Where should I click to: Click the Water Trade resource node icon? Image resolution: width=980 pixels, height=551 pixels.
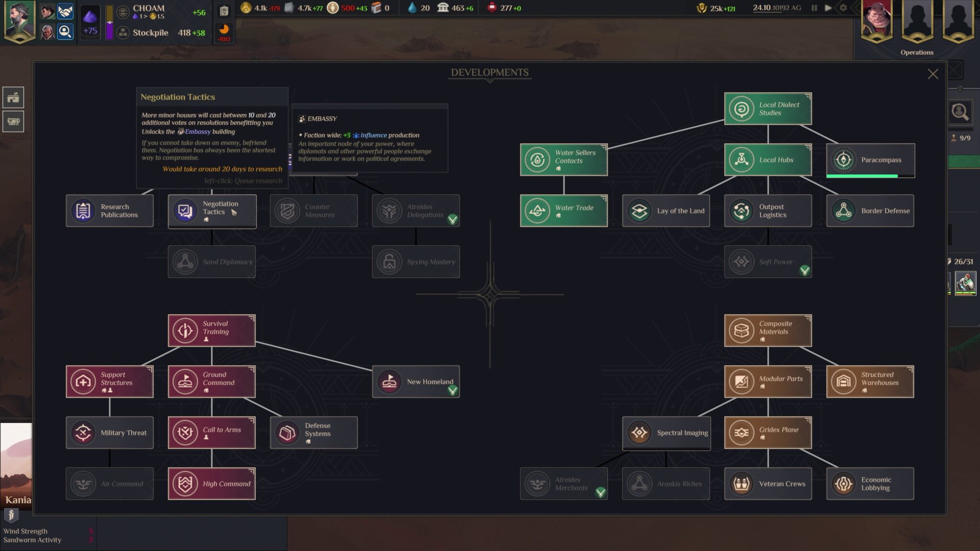(x=536, y=210)
